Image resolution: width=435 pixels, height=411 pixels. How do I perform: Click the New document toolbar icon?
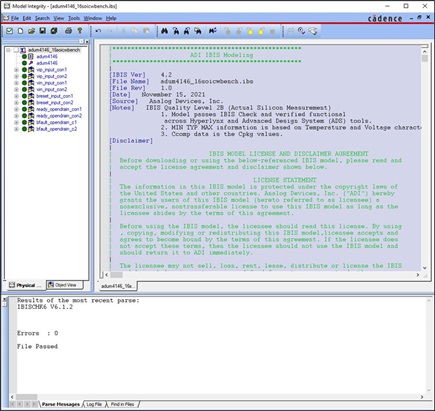pos(21,31)
